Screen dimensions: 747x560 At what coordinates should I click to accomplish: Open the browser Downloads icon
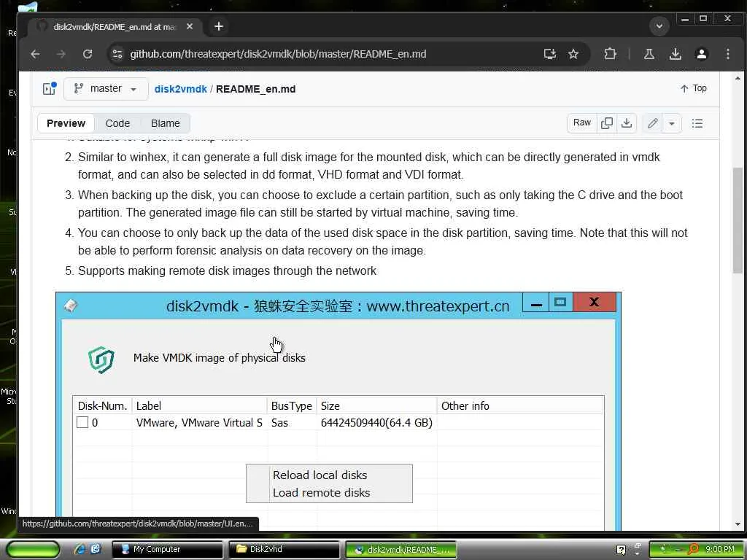[x=675, y=54]
